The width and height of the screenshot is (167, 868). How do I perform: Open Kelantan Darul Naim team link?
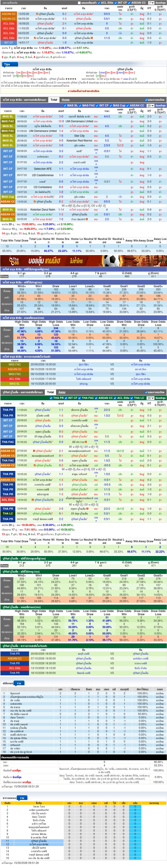[x=43, y=210]
